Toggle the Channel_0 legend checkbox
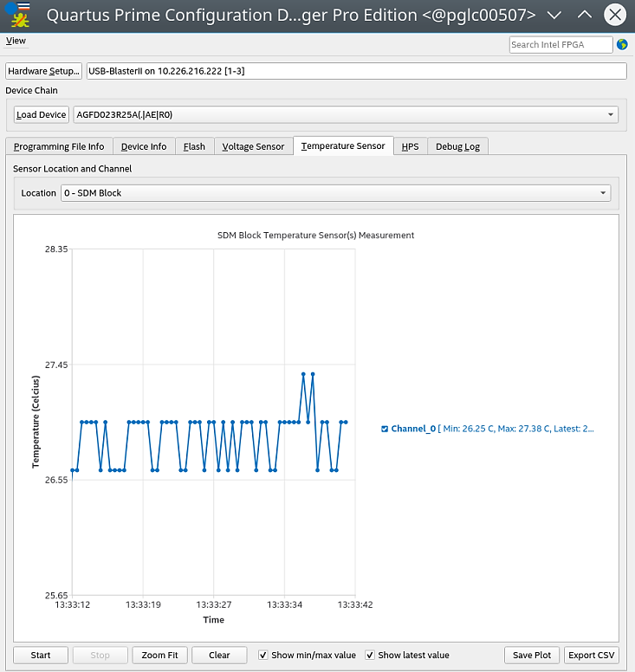 (x=385, y=429)
